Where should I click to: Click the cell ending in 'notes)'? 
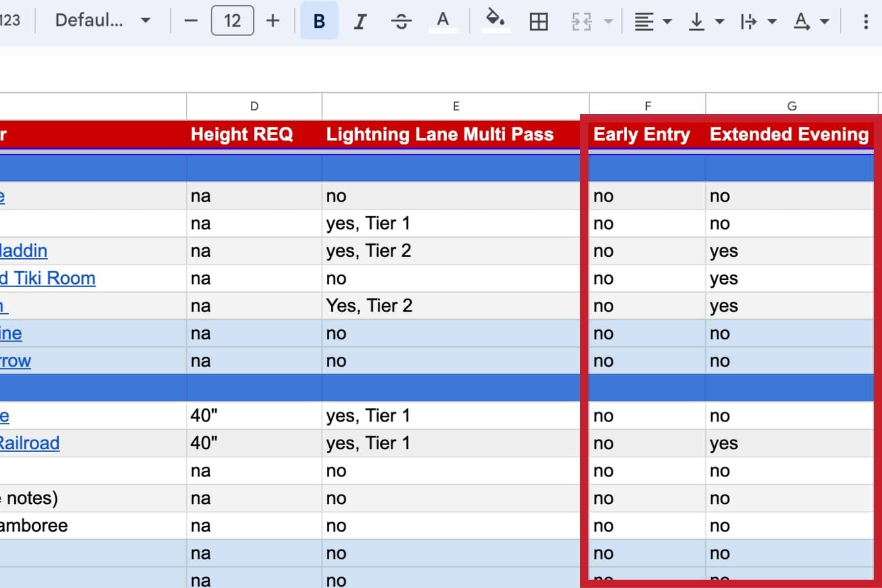93,498
